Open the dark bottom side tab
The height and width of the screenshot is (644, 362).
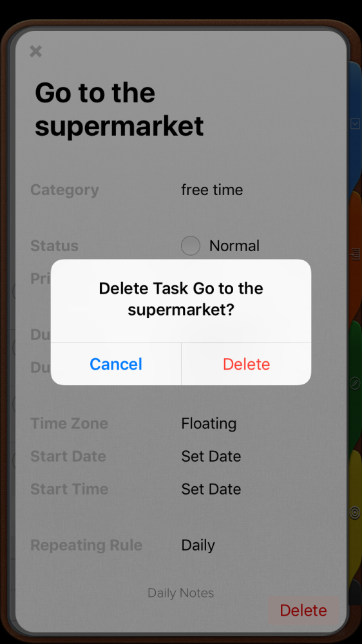(355, 592)
